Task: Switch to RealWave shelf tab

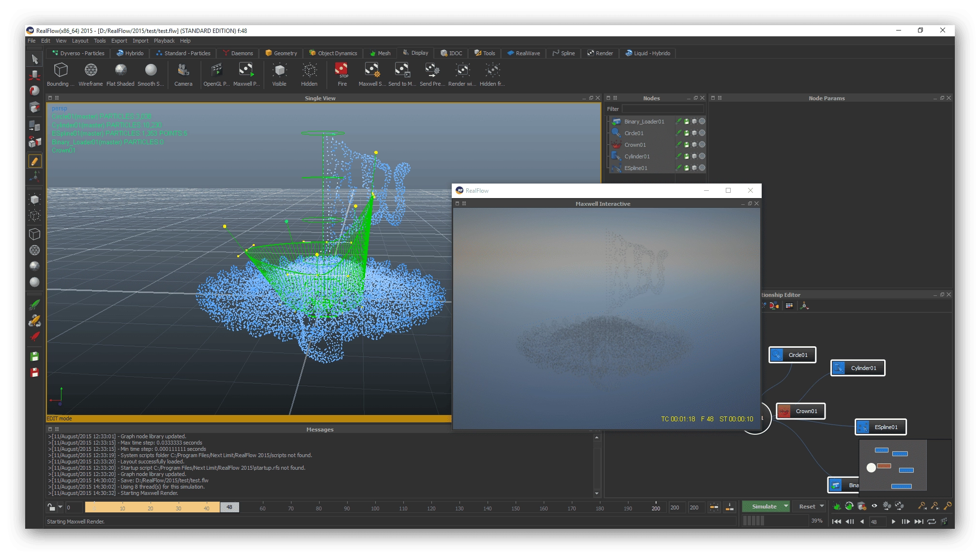Action: [523, 53]
